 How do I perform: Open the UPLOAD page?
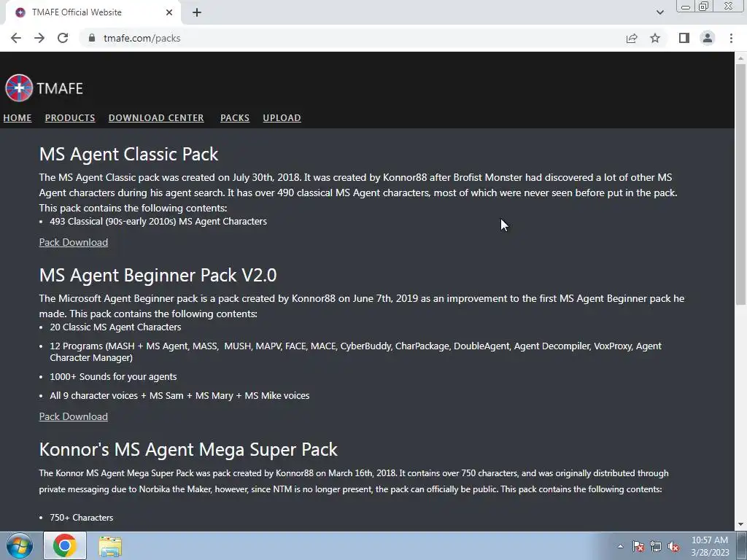coord(282,117)
